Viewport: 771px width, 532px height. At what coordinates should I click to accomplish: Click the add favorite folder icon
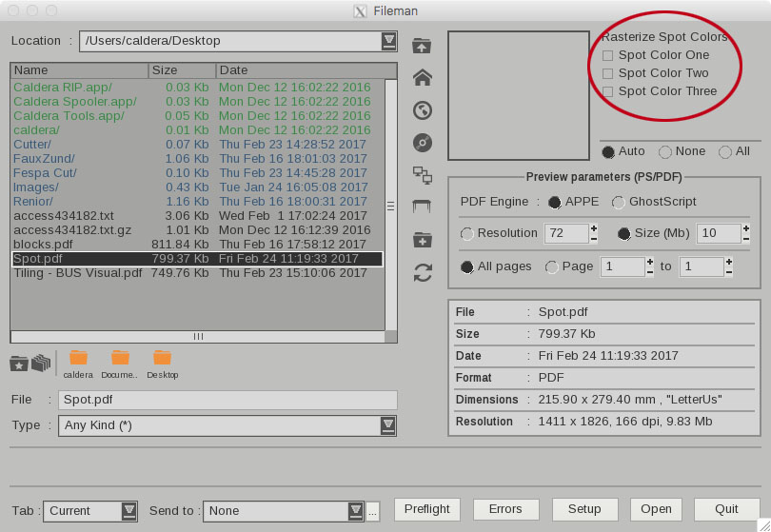pyautogui.click(x=19, y=363)
